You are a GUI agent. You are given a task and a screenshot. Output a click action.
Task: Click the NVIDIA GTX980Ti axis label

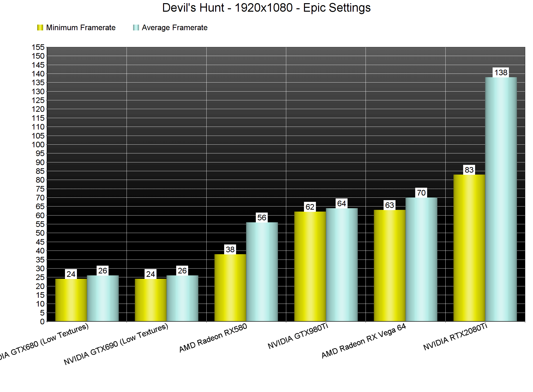coord(298,336)
